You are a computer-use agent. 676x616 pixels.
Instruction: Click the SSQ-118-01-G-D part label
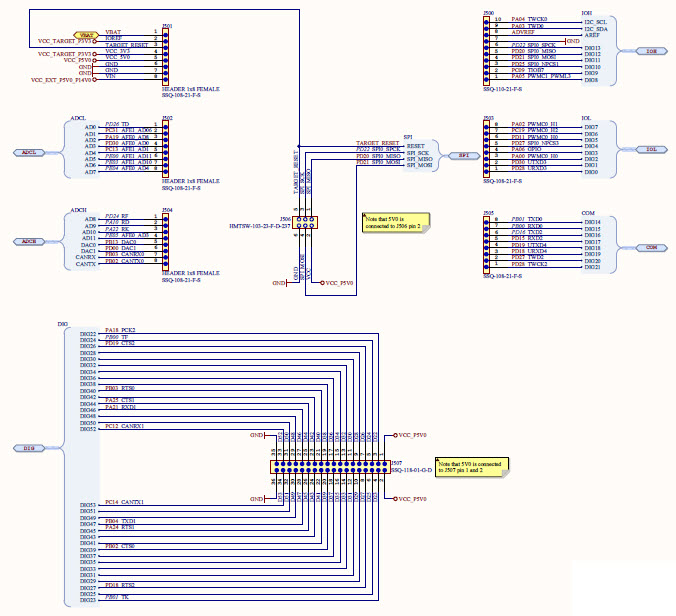click(410, 469)
